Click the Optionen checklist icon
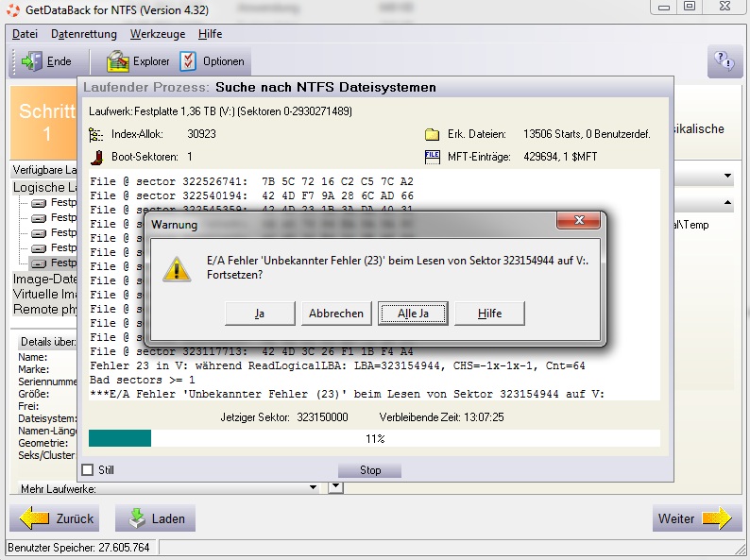This screenshot has width=750, height=560. pyautogui.click(x=188, y=61)
